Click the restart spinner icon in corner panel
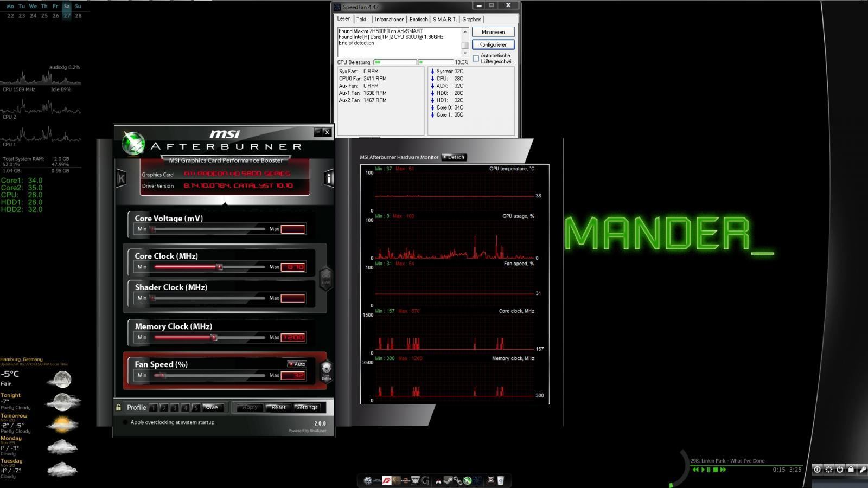Viewport: 868px width, 488px height. 828,470
